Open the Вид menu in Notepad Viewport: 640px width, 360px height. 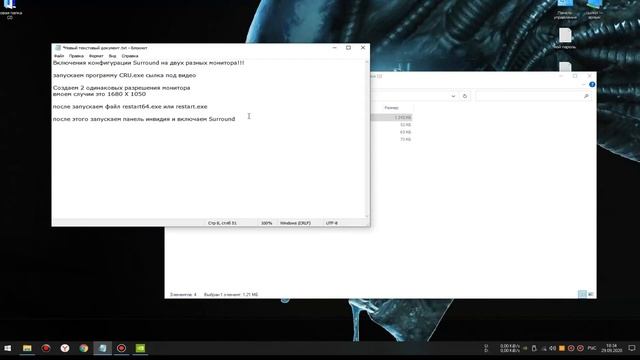tap(112, 56)
